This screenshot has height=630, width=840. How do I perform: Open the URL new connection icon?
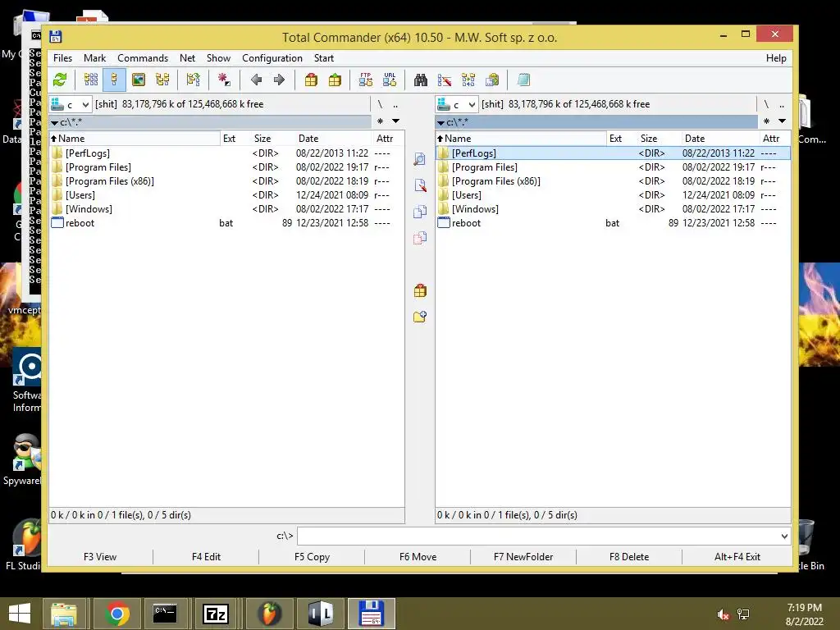tap(390, 80)
